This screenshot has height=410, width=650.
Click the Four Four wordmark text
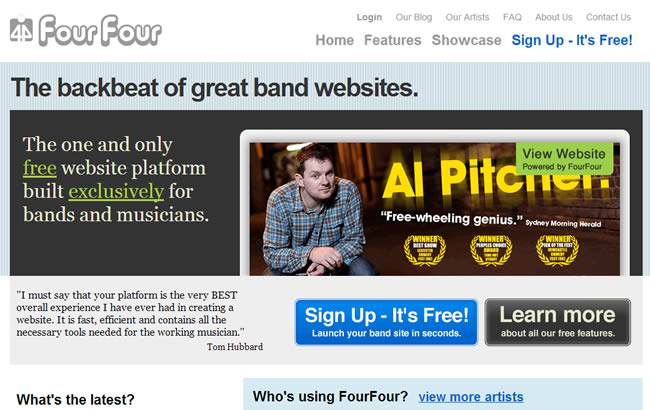[100, 30]
